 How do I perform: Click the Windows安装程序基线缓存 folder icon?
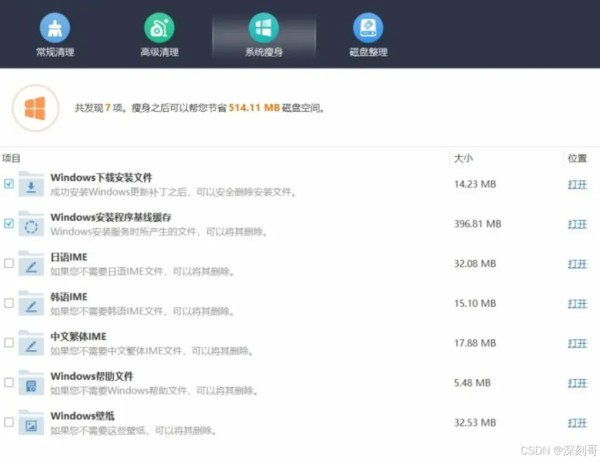coord(31,224)
